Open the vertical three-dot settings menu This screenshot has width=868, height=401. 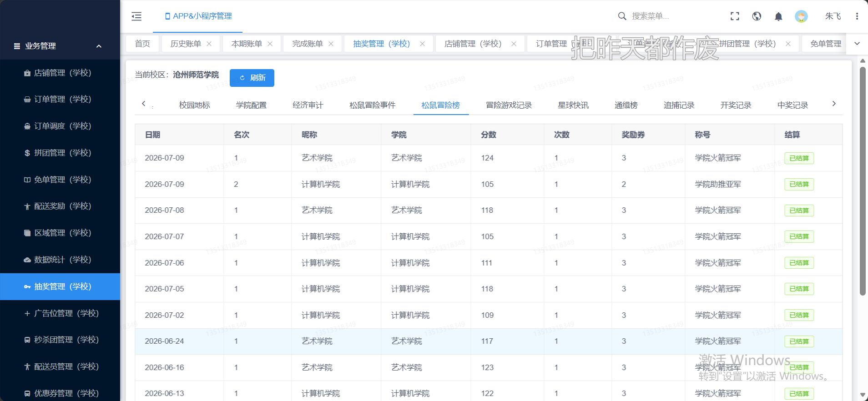tap(857, 16)
